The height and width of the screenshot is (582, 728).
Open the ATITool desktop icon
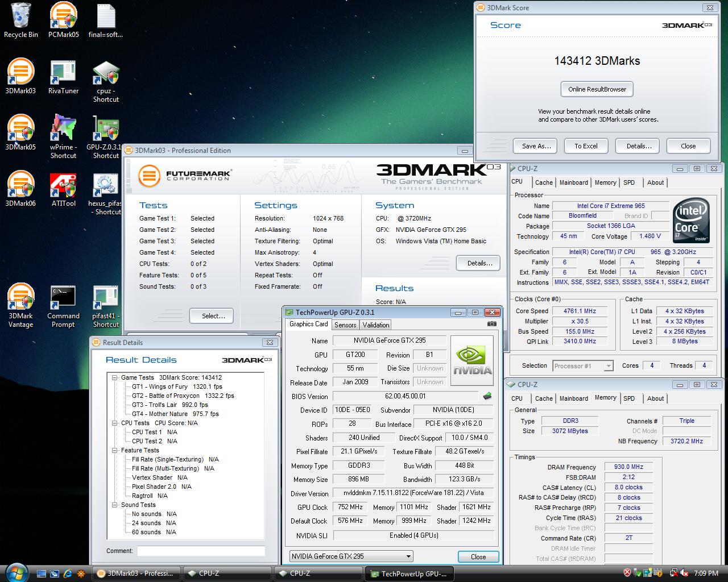click(63, 189)
